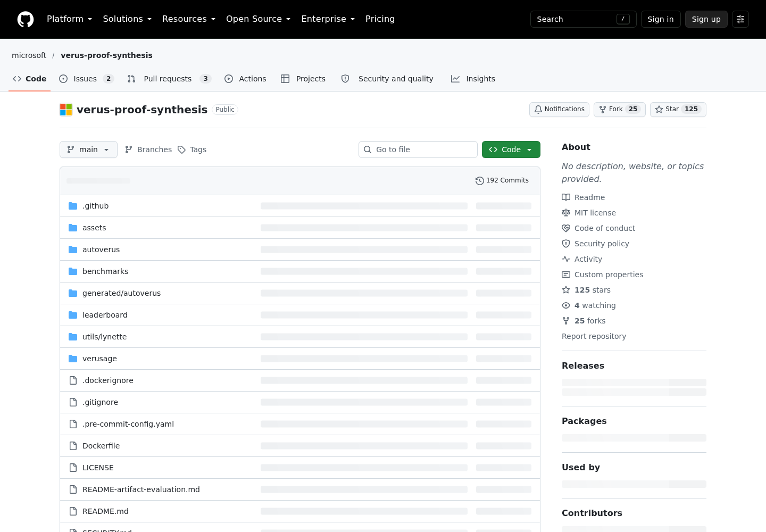Open the generated/autoverus folder

(121, 293)
